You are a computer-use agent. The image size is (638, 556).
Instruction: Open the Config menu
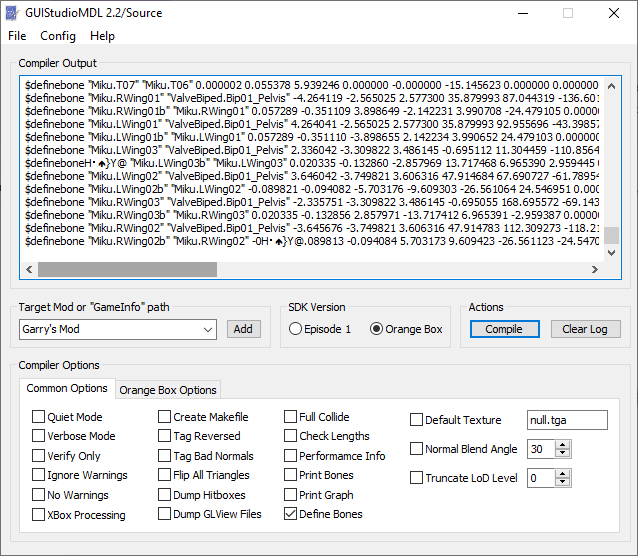pos(58,36)
